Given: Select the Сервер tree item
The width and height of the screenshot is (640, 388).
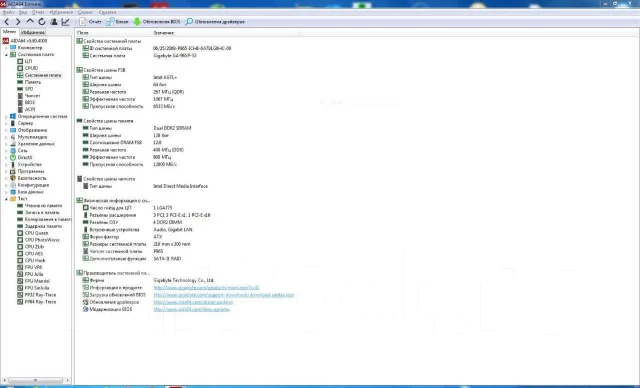Looking at the screenshot, I should [22, 123].
